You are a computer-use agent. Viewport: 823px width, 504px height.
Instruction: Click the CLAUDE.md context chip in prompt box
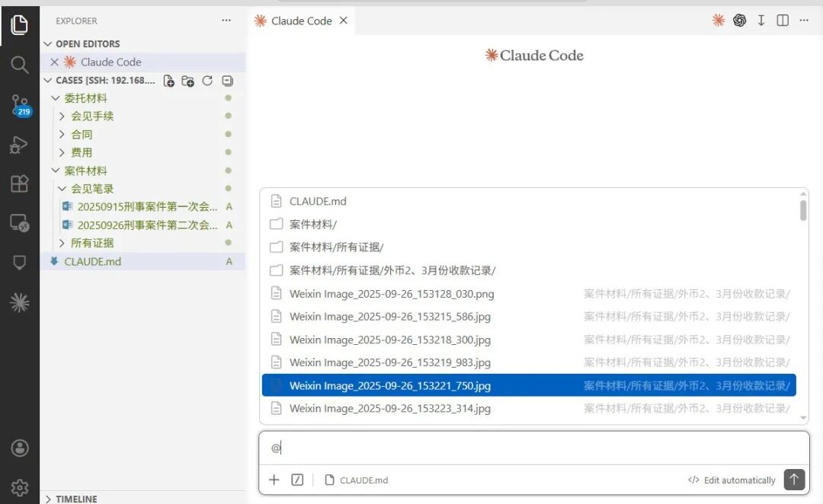pyautogui.click(x=357, y=480)
